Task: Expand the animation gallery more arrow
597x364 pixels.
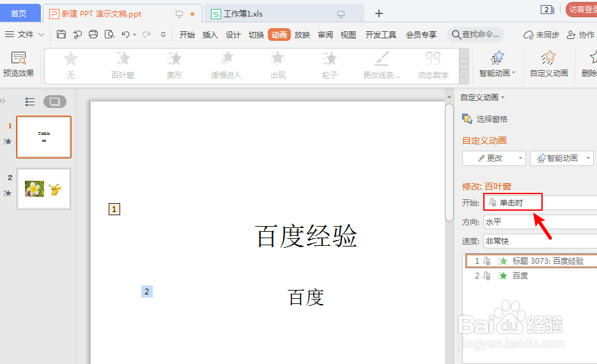Action: click(x=464, y=77)
